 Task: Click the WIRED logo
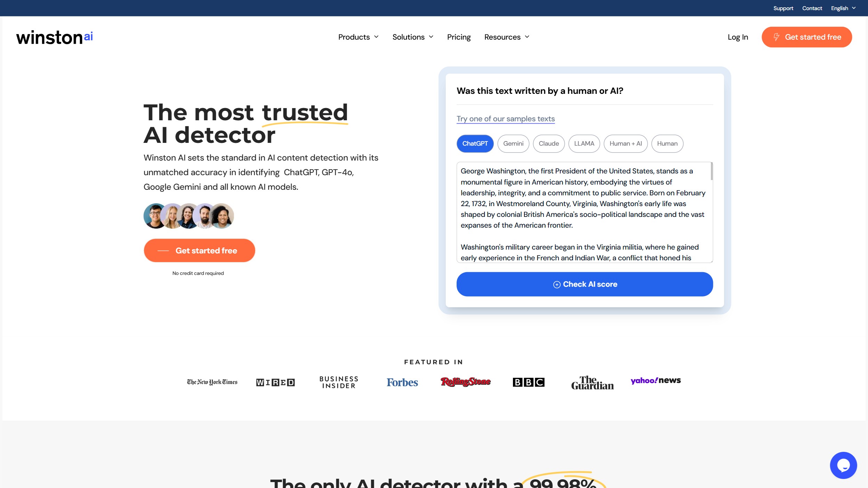275,382
